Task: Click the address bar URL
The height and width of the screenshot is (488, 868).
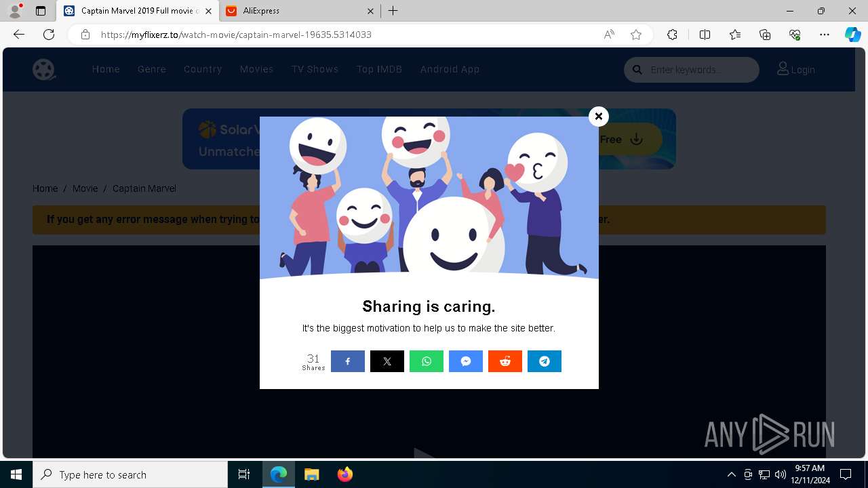Action: 236,35
